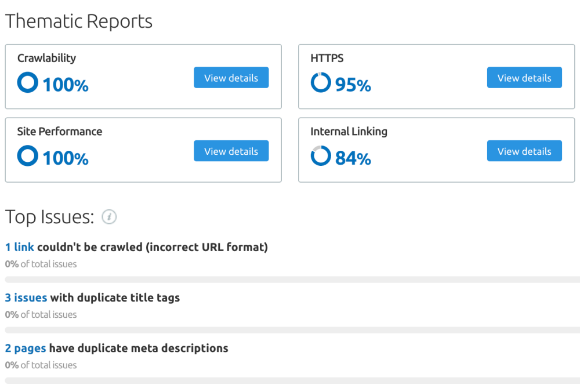
Task: Open Internal Linking View details button
Action: (524, 151)
